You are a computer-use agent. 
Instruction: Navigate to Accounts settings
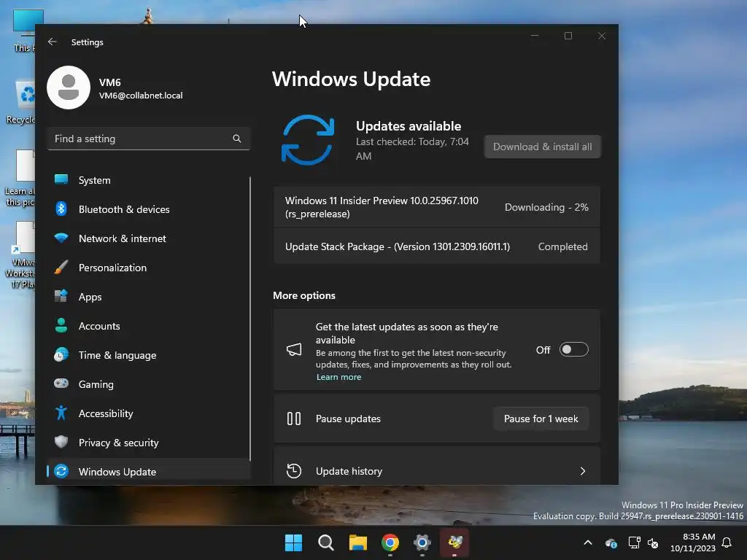(x=149, y=326)
